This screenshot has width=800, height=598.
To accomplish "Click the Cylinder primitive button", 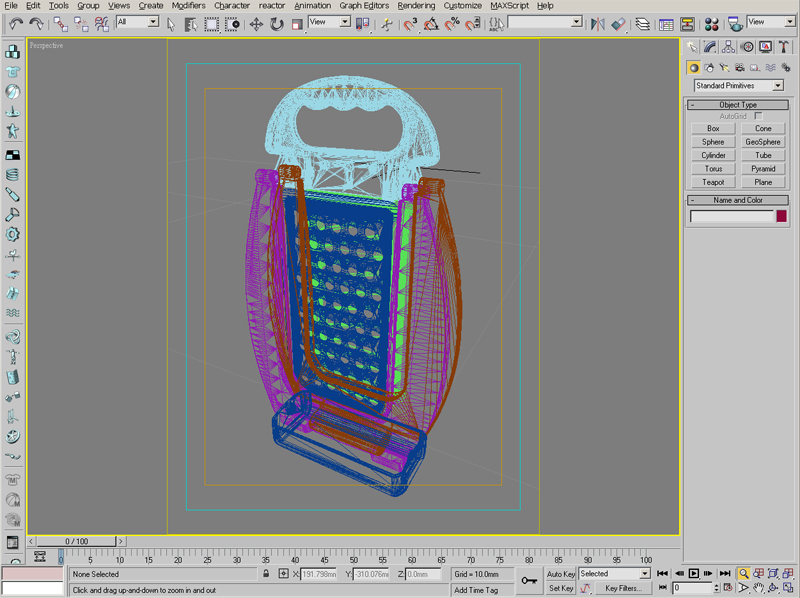I will (x=713, y=155).
